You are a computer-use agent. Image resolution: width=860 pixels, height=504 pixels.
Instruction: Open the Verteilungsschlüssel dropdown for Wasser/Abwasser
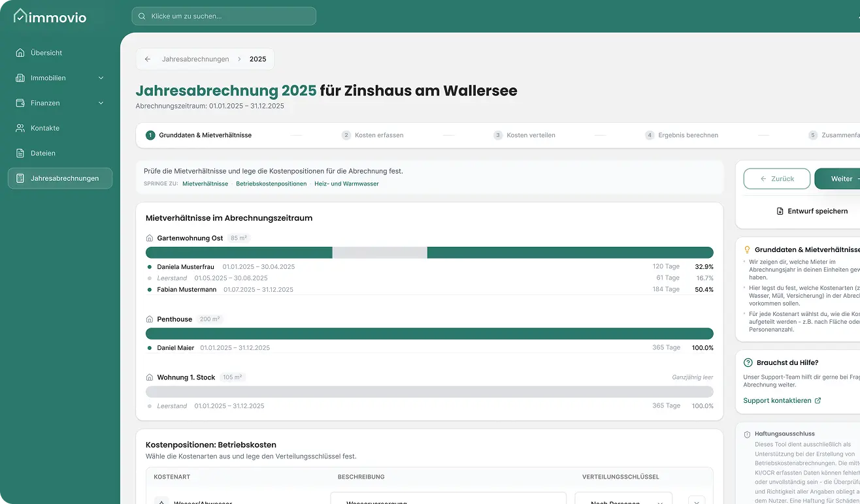(x=623, y=501)
